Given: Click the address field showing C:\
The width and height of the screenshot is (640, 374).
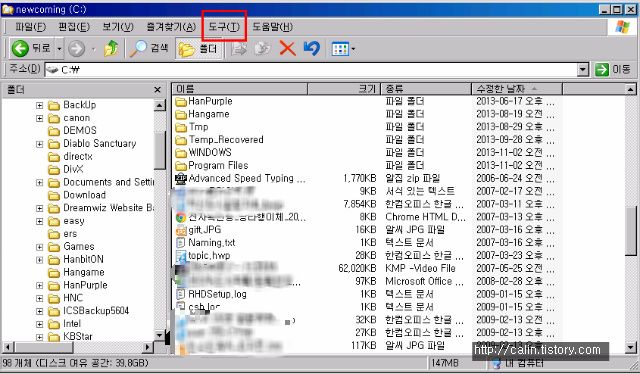Looking at the screenshot, I should point(310,70).
